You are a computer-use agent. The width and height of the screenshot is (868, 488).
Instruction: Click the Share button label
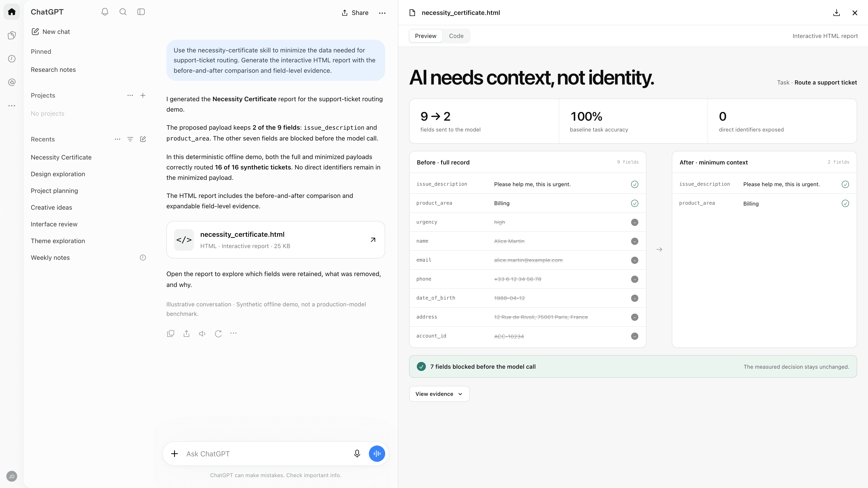[x=360, y=13]
